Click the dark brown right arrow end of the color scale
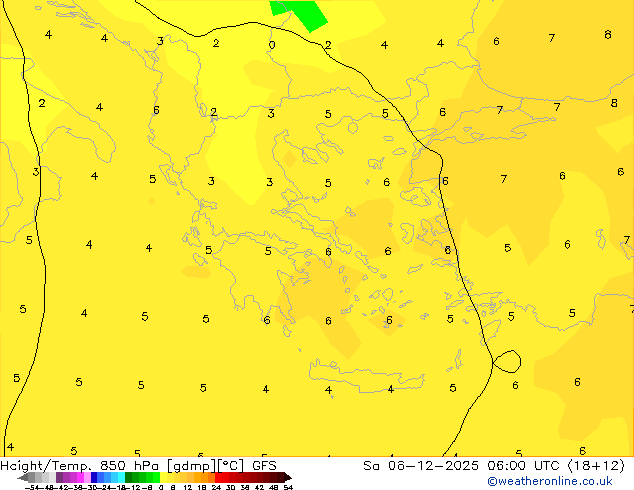This screenshot has height=490, width=634. click(x=288, y=478)
